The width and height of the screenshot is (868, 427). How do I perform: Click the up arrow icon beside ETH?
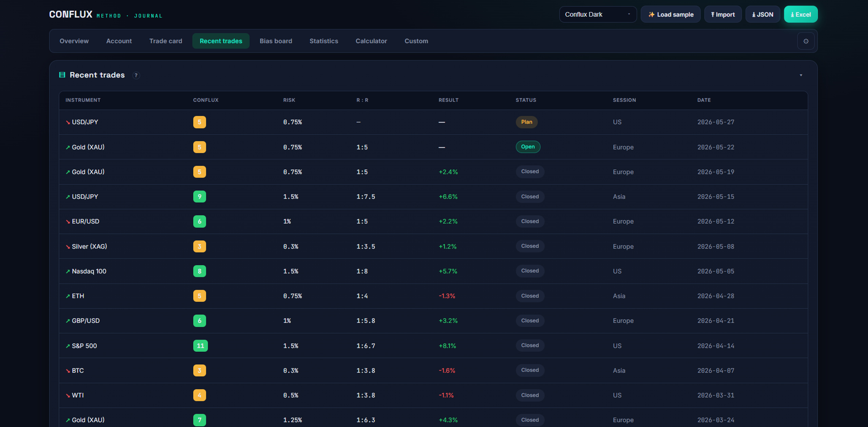[68, 296]
